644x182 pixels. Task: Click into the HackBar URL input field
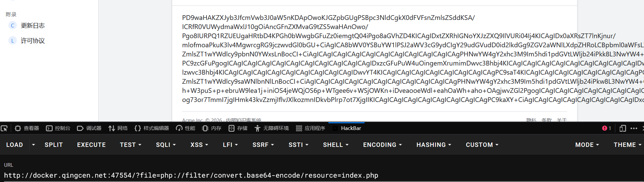(x=322, y=175)
